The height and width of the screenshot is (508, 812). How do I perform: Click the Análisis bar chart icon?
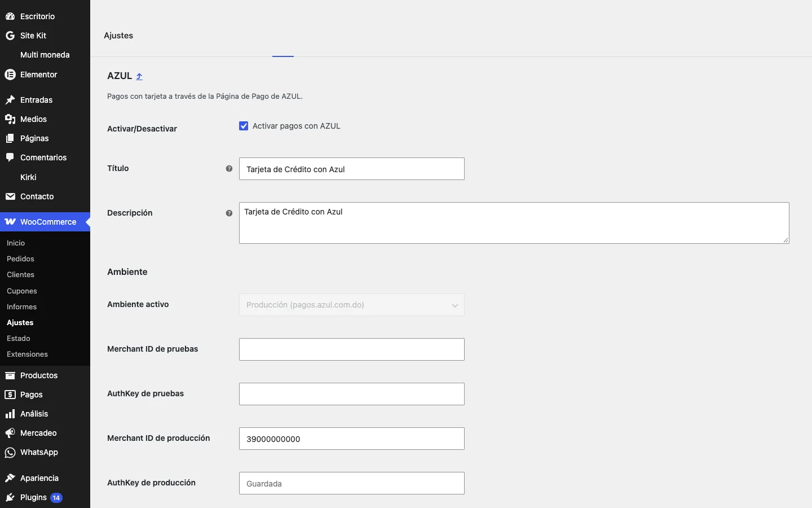click(10, 414)
